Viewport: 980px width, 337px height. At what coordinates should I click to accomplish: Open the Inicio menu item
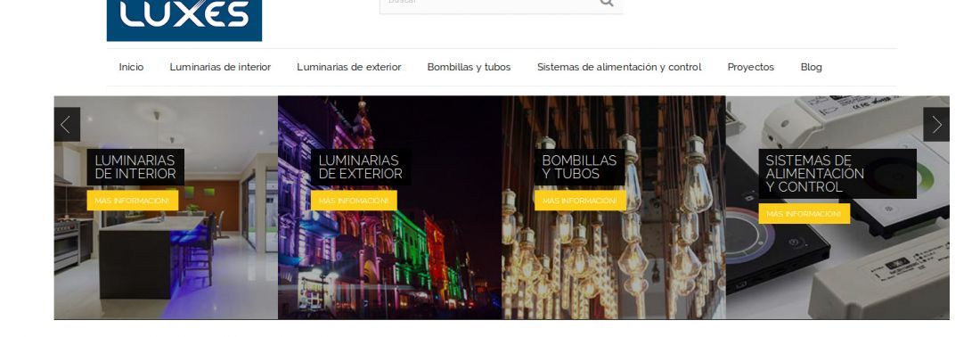pos(131,67)
